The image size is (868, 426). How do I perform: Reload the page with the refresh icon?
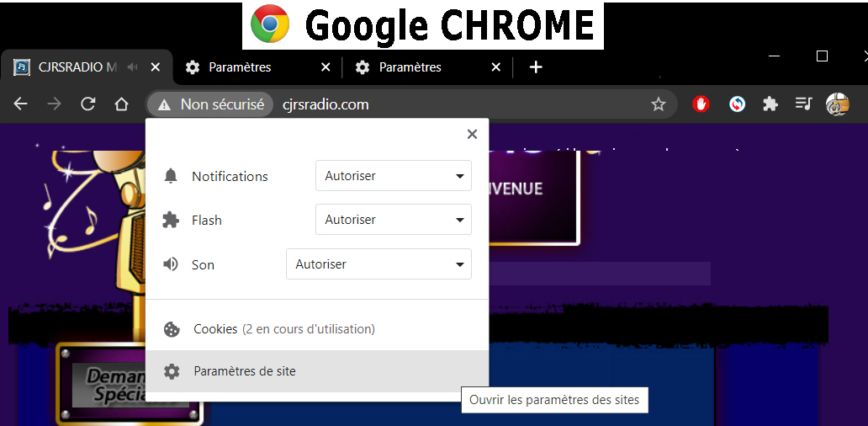(88, 104)
